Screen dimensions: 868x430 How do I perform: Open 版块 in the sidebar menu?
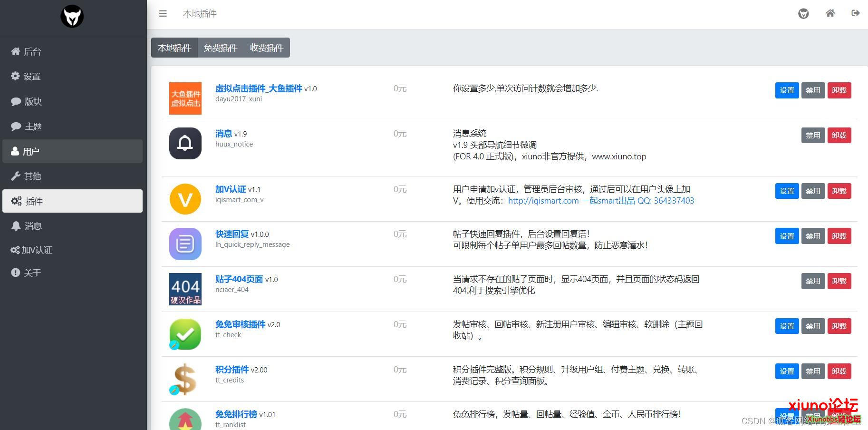(72, 101)
